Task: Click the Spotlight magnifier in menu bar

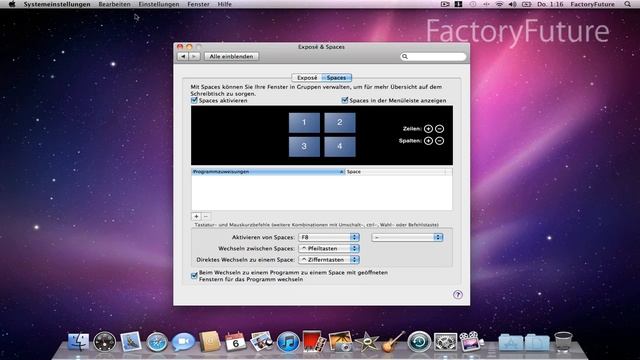Action: tap(627, 4)
